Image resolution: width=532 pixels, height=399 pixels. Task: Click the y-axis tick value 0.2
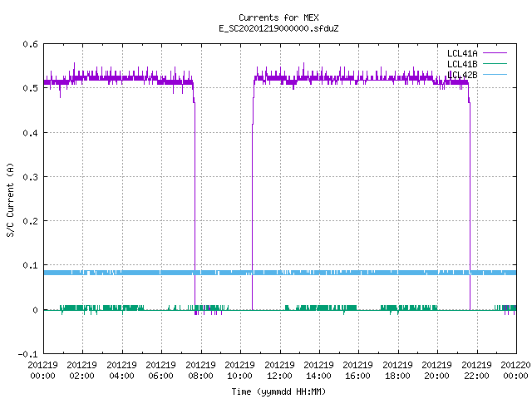point(30,221)
